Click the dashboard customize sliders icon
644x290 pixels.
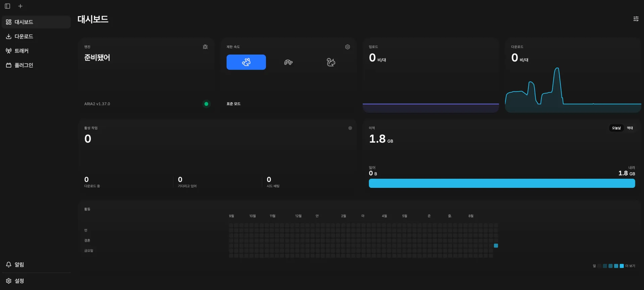coord(636,19)
